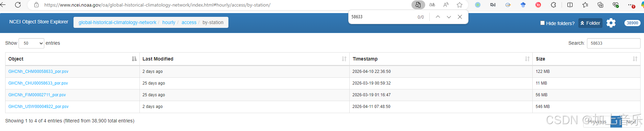Open the C[x] extension icon

(493, 5)
